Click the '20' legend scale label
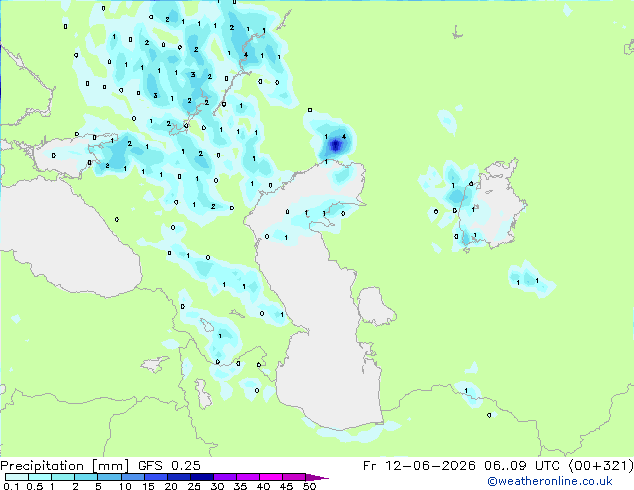 click(171, 486)
